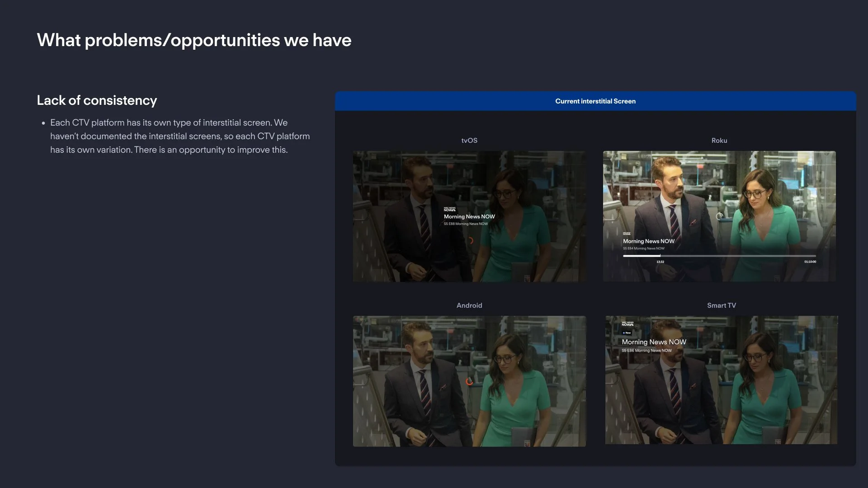The height and width of the screenshot is (488, 868).
Task: Click the Smart TV platform label
Action: click(721, 305)
